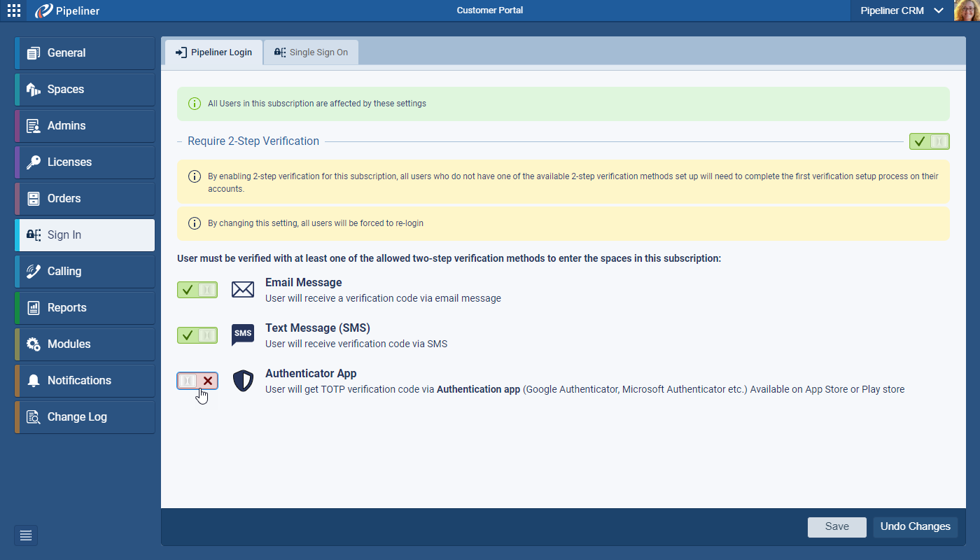Open the user profile avatar
The width and height of the screenshot is (980, 560).
(967, 10)
